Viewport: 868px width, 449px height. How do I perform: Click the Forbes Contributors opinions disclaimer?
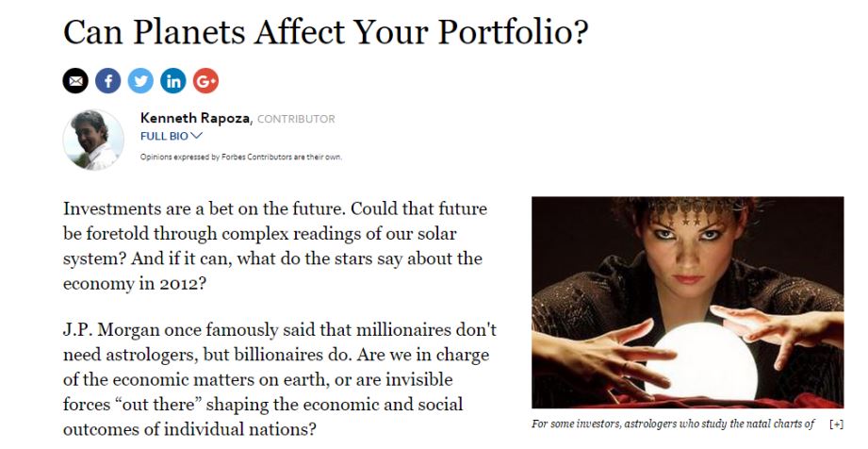pos(241,157)
